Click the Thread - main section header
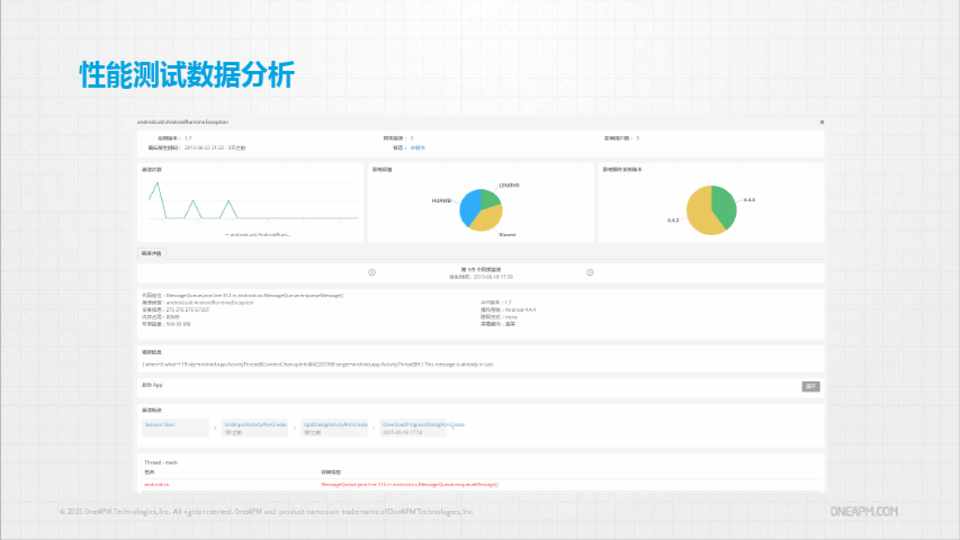This screenshot has height=540, width=960. click(x=161, y=463)
